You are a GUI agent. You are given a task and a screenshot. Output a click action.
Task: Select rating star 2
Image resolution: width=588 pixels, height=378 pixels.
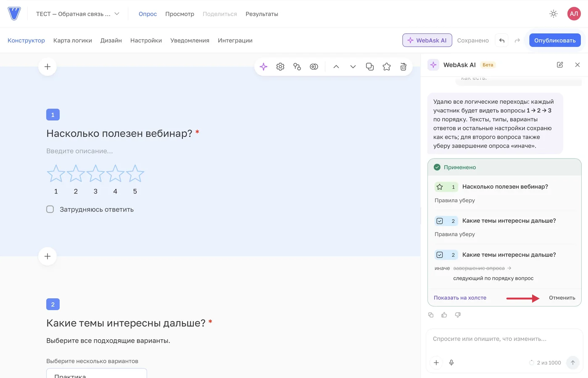pyautogui.click(x=76, y=174)
